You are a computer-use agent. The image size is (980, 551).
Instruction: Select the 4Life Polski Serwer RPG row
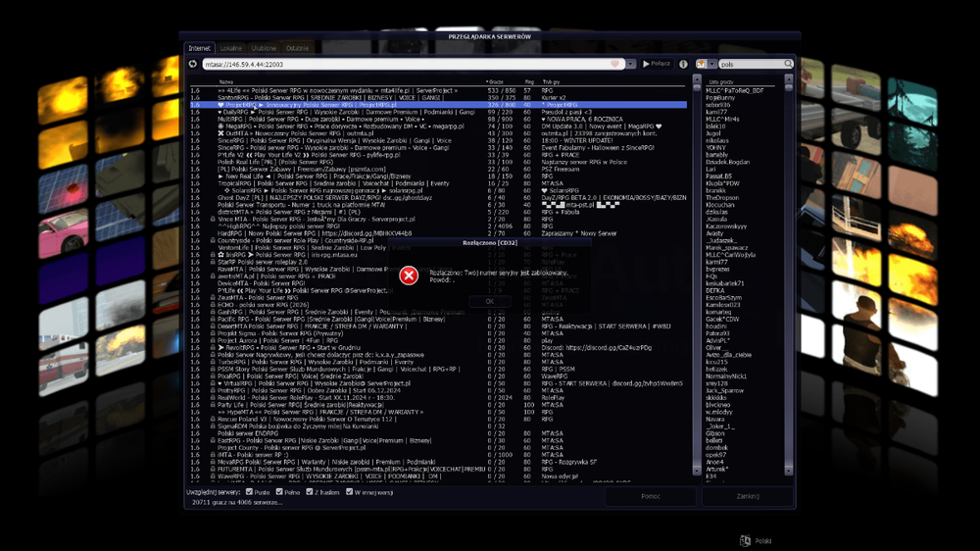437,90
